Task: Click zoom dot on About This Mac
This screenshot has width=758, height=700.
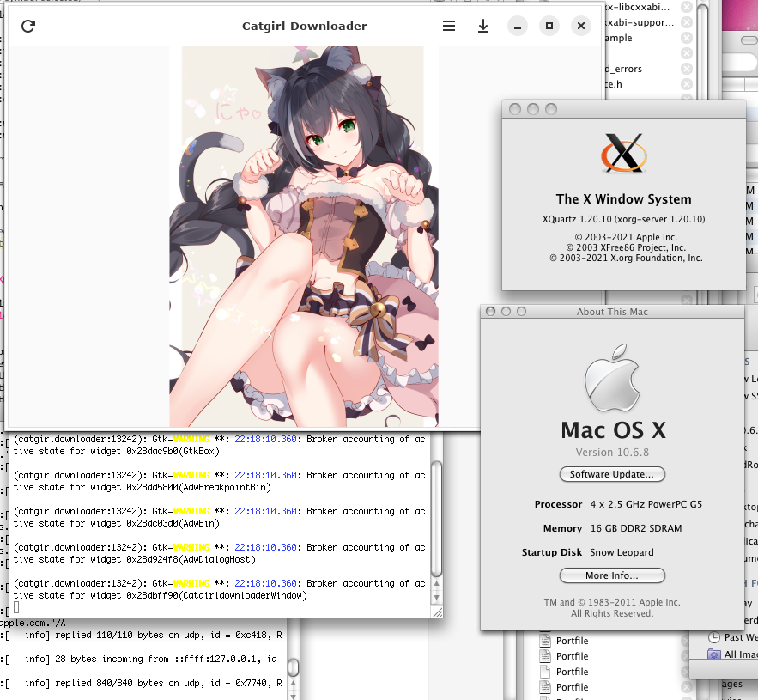Action: pyautogui.click(x=522, y=312)
